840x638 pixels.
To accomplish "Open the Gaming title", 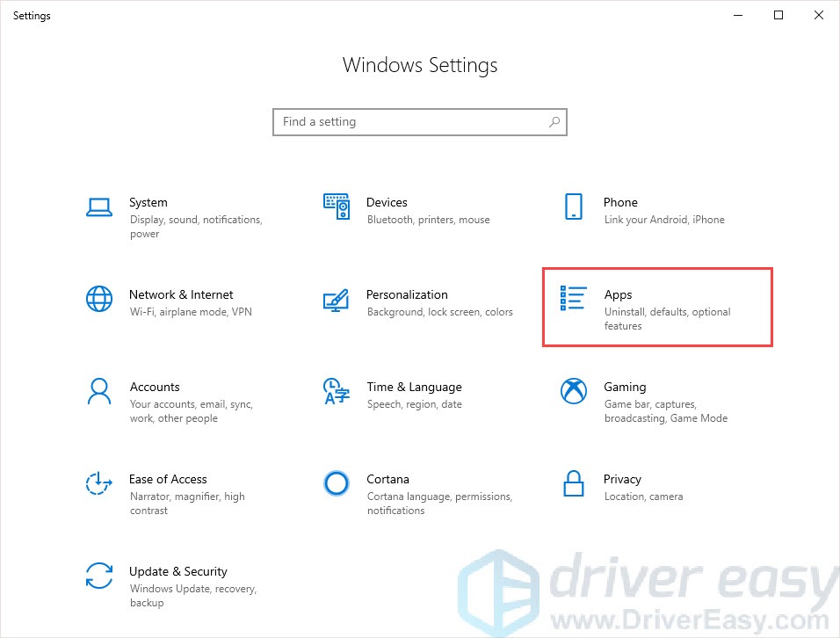I will coord(625,387).
